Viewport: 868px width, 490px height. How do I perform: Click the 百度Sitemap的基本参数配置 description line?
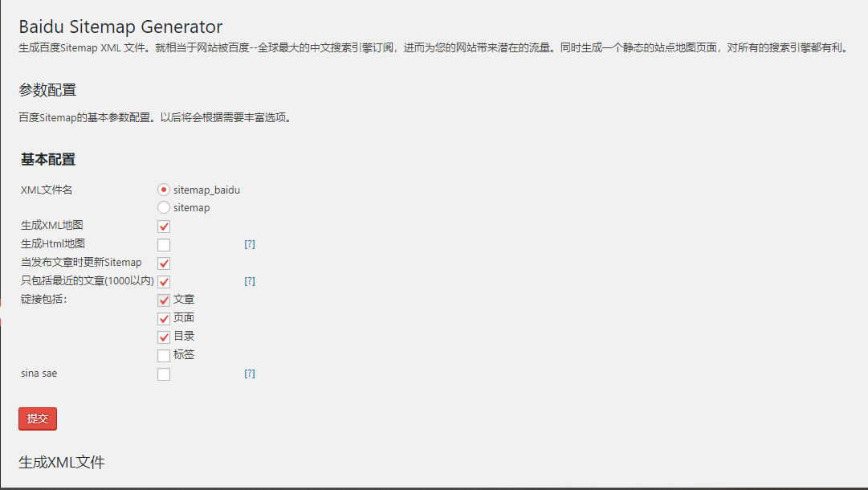click(x=156, y=117)
